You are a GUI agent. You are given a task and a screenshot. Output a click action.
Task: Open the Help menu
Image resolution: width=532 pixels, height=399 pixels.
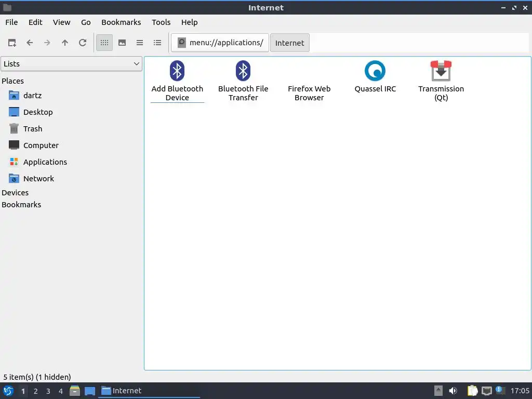(x=189, y=22)
